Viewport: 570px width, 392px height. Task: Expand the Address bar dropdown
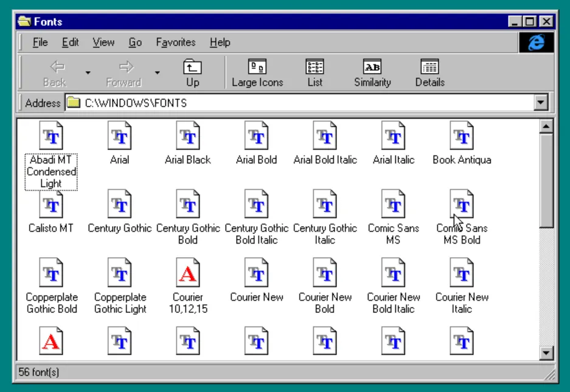[541, 103]
